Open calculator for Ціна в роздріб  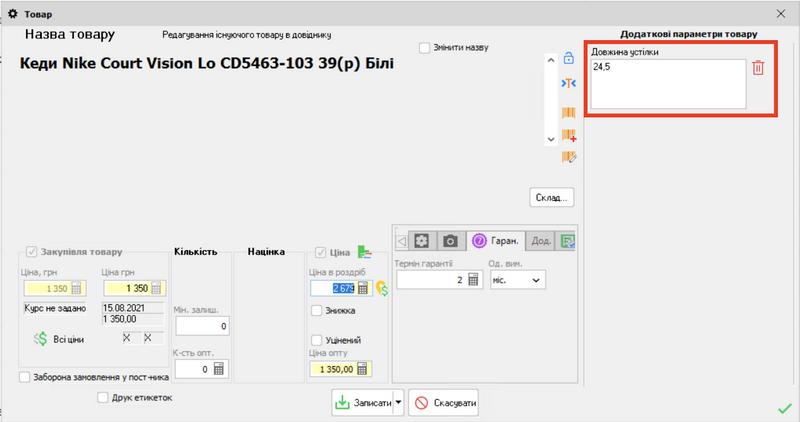(x=364, y=288)
